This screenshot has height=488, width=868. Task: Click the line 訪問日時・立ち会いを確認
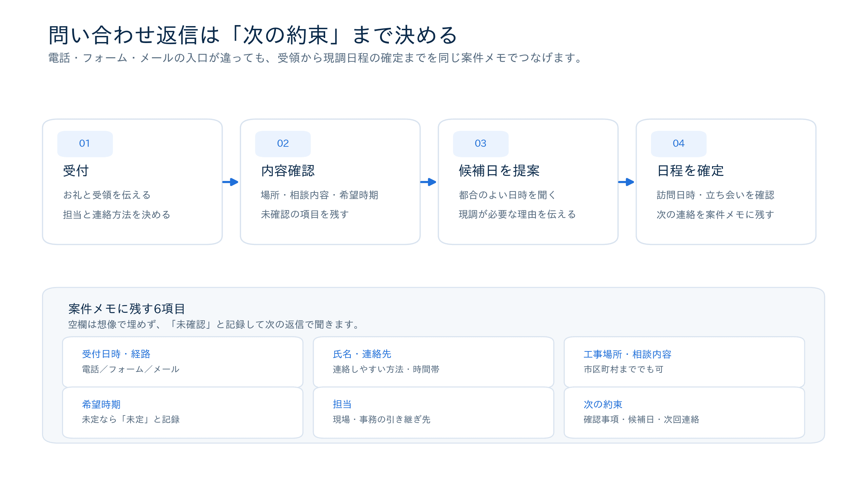[715, 195]
